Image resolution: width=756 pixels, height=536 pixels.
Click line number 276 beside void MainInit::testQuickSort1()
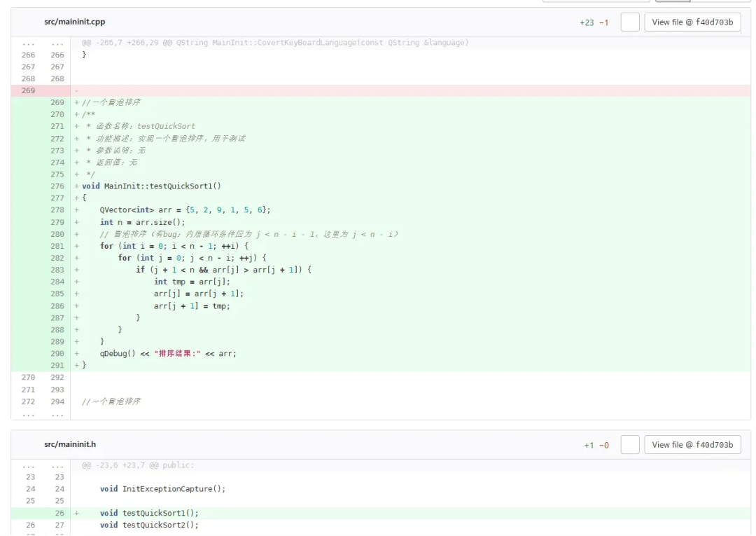click(57, 186)
